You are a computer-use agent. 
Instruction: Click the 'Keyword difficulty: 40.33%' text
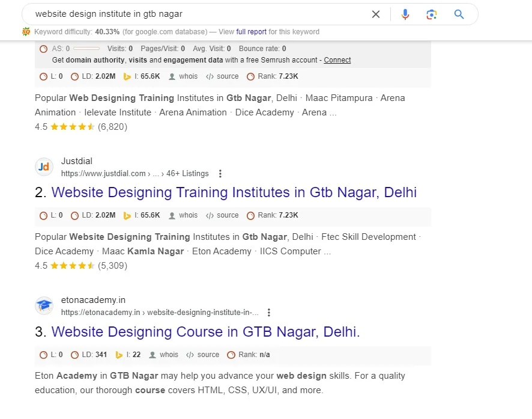pyautogui.click(x=77, y=32)
